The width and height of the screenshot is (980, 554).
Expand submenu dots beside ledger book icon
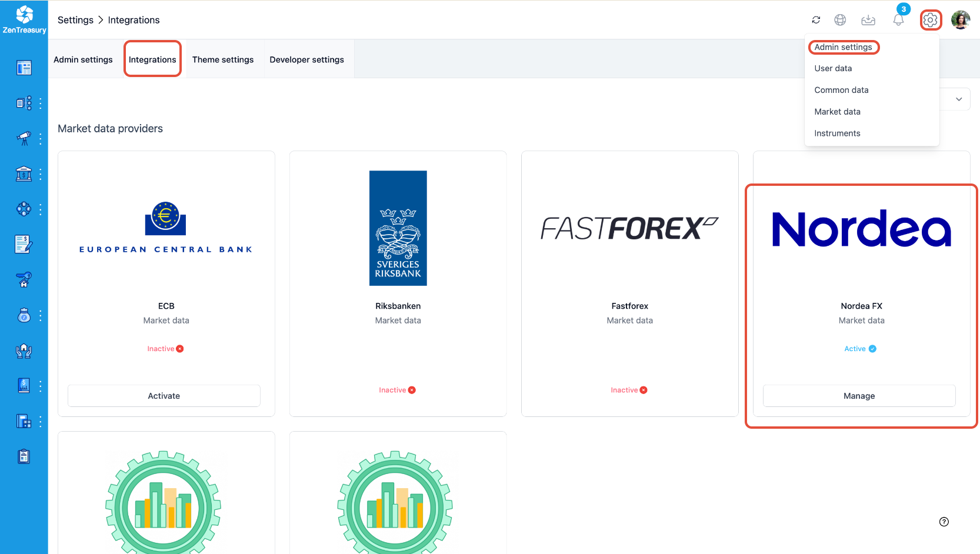pyautogui.click(x=41, y=386)
